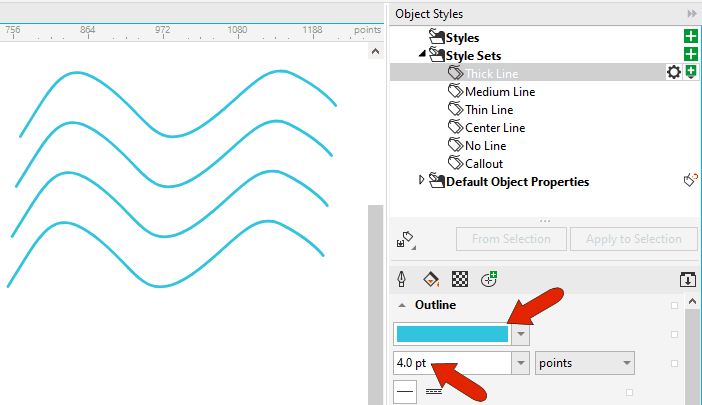
Task: Click the Outline pen icon tab
Action: (x=402, y=278)
